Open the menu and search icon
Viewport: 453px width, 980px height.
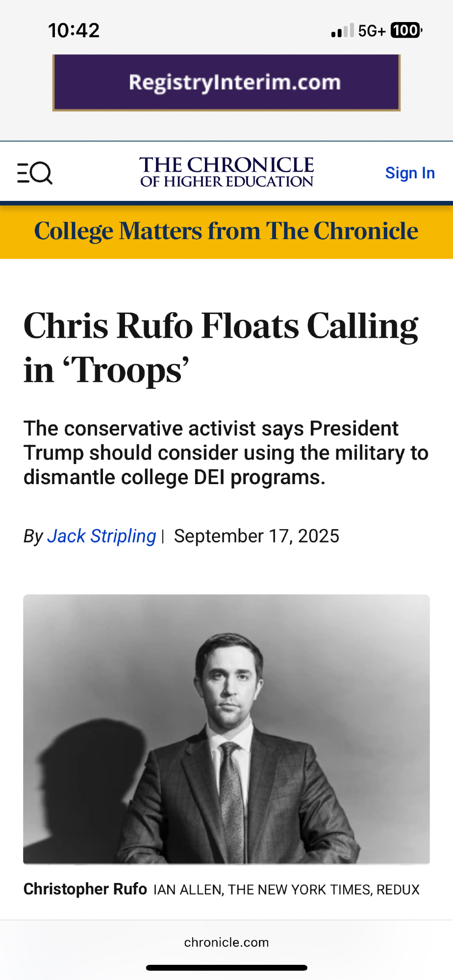(34, 173)
